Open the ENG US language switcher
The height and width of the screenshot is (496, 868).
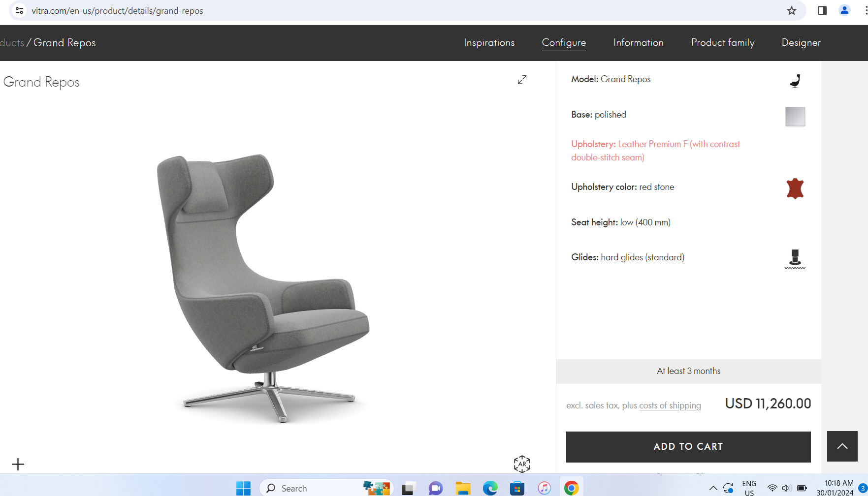click(749, 488)
